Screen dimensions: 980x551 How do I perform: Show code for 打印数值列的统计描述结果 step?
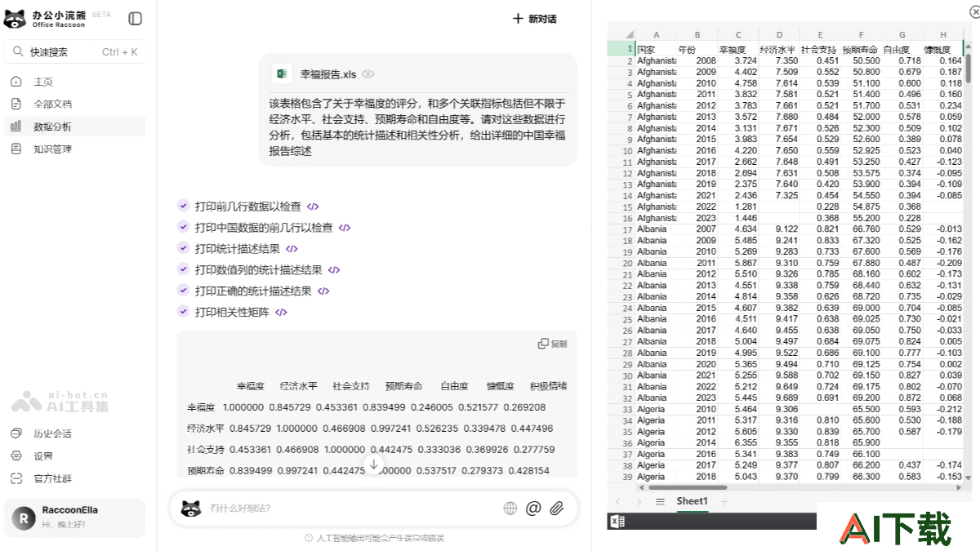click(x=334, y=270)
